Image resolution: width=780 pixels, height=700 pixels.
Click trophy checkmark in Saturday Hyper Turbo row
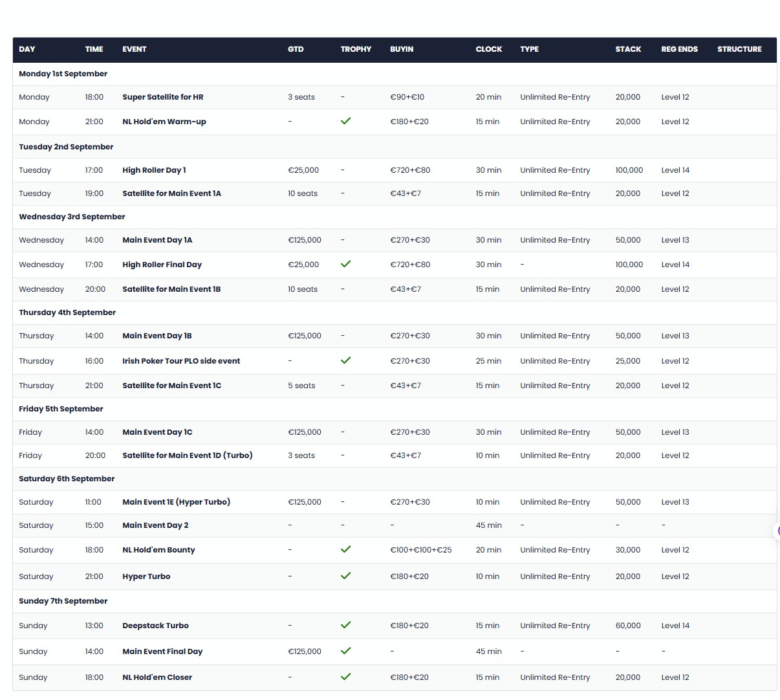346,576
